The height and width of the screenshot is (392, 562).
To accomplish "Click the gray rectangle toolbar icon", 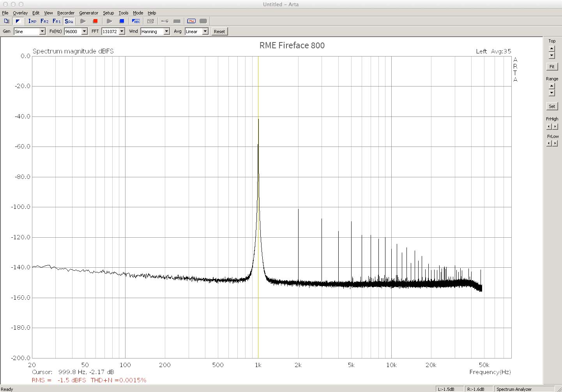I will click(x=177, y=21).
